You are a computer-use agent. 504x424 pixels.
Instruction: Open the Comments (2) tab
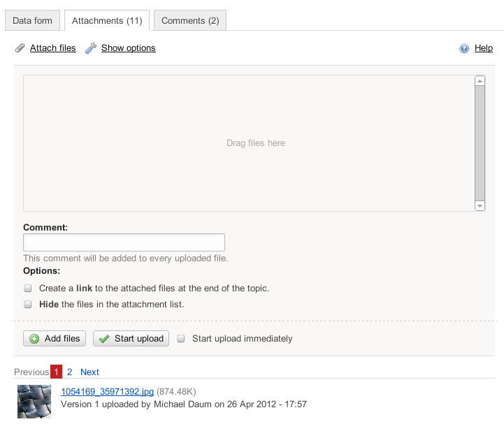tap(190, 21)
